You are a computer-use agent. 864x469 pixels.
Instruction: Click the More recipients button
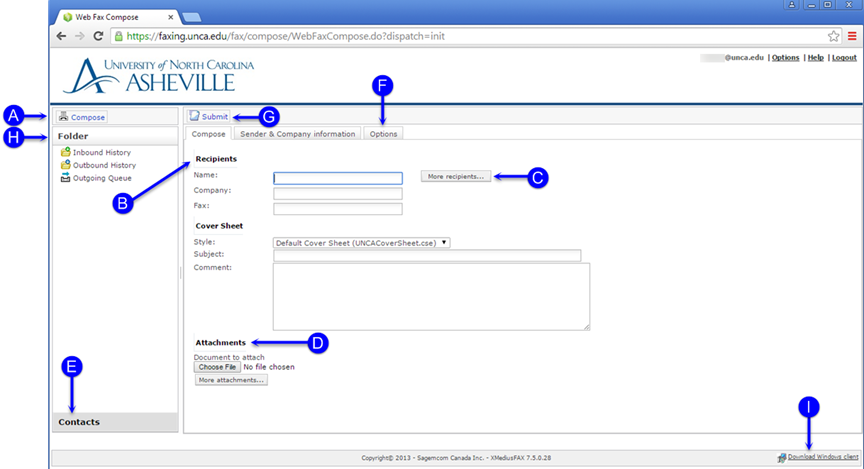tap(455, 176)
